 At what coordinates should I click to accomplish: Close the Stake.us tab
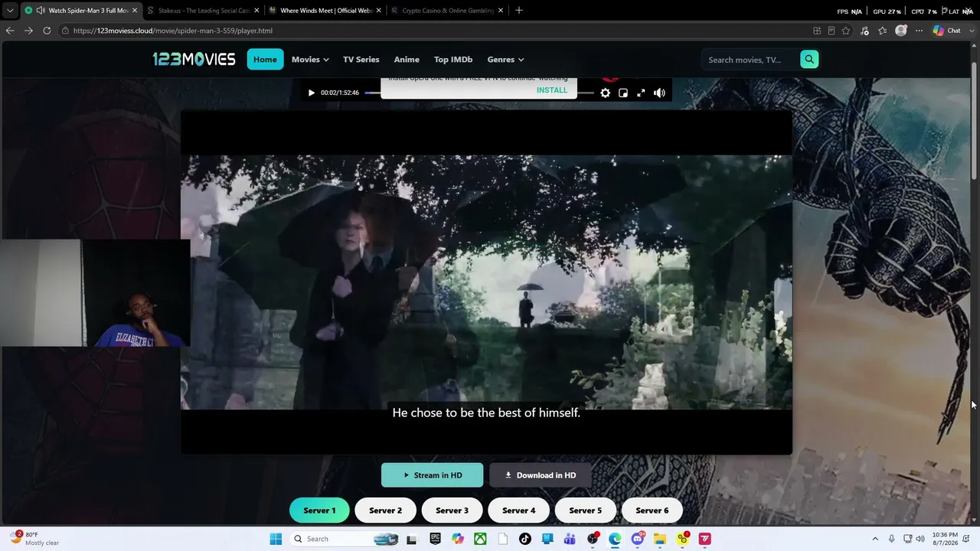click(256, 11)
